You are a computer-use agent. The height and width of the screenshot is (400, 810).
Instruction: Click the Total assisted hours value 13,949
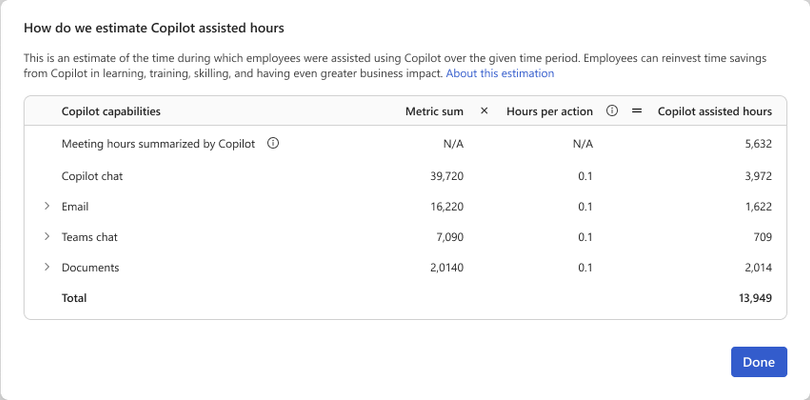[x=755, y=298]
